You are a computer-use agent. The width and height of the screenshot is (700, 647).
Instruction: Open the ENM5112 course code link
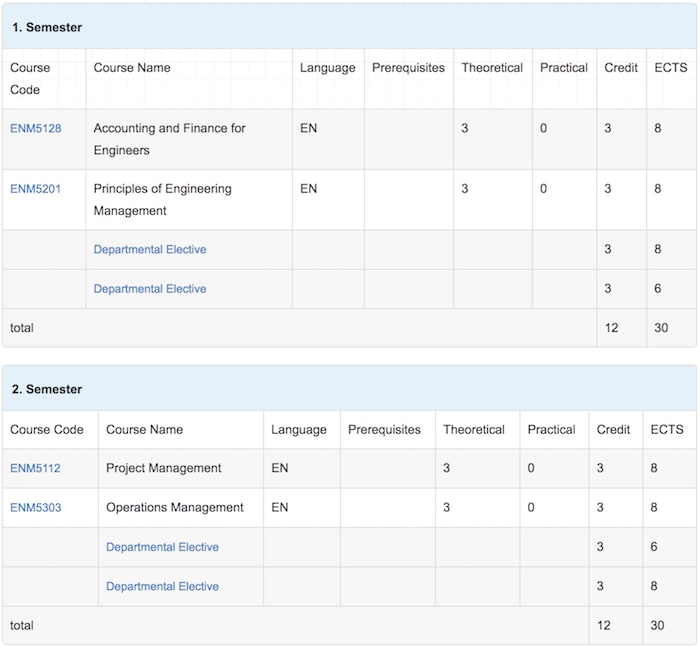tap(35, 468)
